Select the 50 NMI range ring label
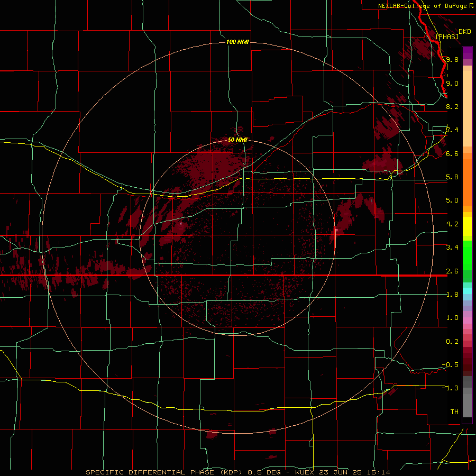The width and height of the screenshot is (476, 476). 237,140
